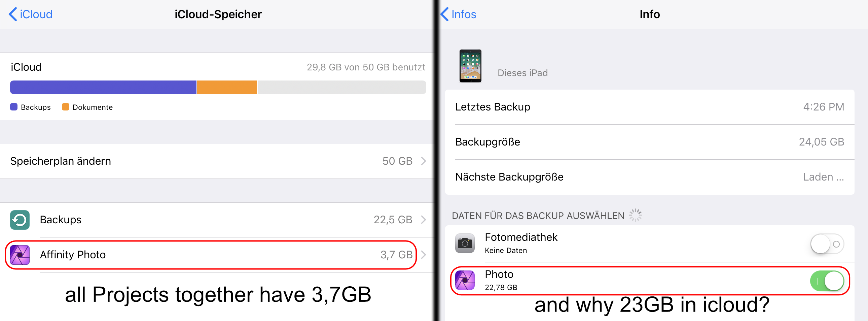868x321 pixels.
Task: Select the Backups 22,5 GB row
Action: point(217,220)
